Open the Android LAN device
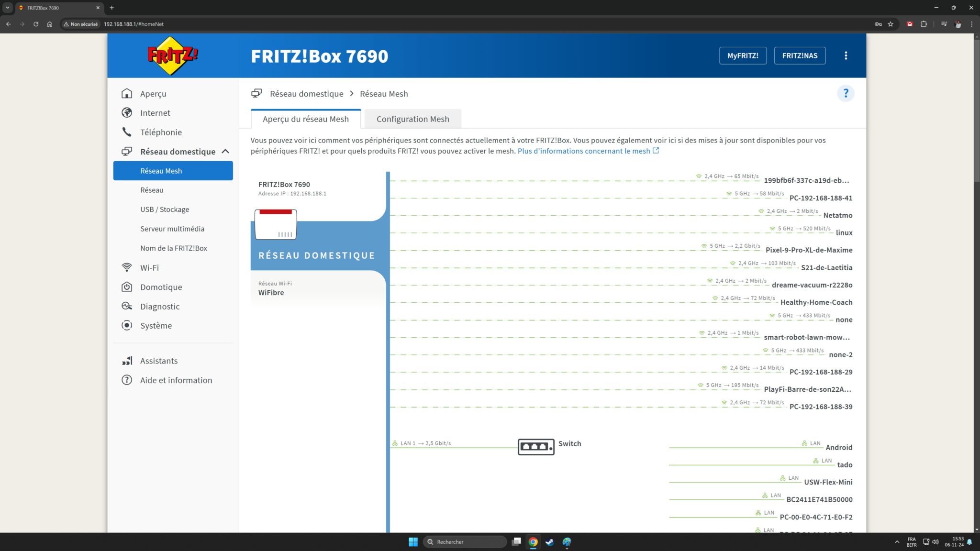Viewport: 980px width, 551px height. tap(839, 447)
